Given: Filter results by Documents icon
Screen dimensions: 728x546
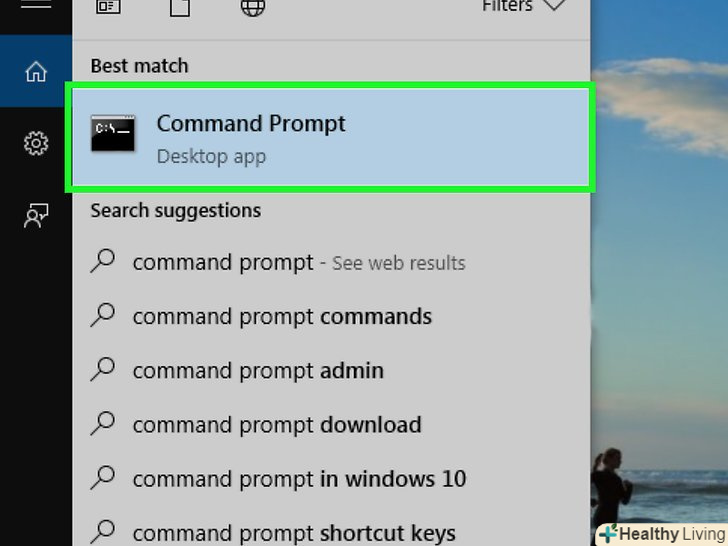Looking at the screenshot, I should [x=180, y=7].
